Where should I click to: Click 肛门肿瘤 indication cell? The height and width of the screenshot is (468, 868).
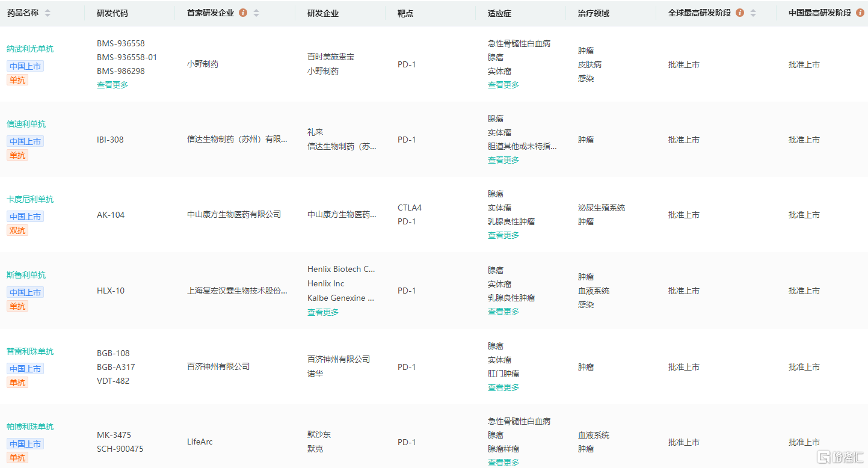(x=503, y=374)
